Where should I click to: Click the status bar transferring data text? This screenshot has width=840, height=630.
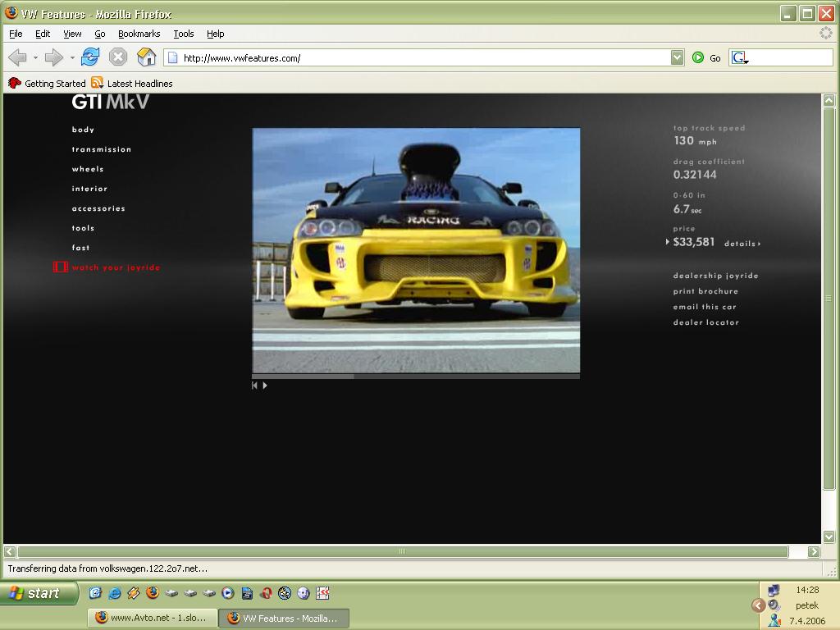pos(107,568)
